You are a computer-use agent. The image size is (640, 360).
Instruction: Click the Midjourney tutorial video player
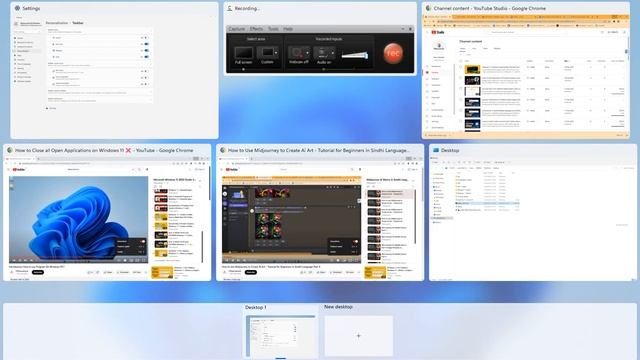(291, 219)
